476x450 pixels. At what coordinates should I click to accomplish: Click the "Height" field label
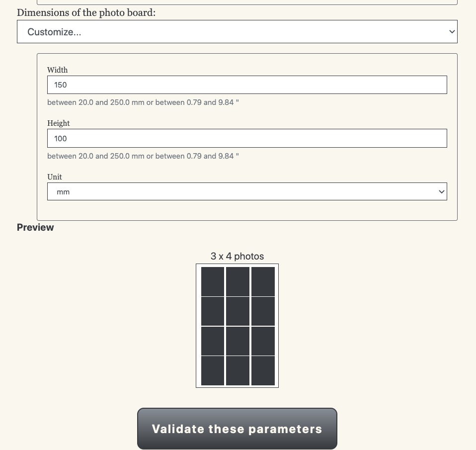coord(59,123)
